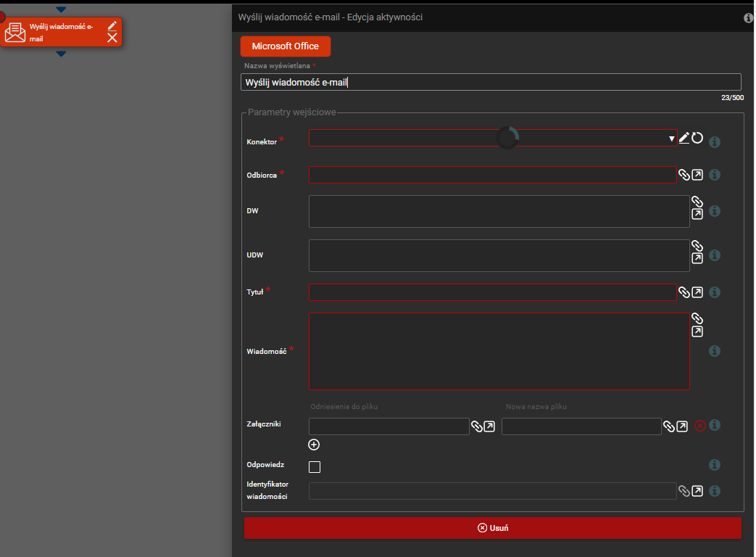Click into the Nazwa wyświetlana text field

[490, 82]
